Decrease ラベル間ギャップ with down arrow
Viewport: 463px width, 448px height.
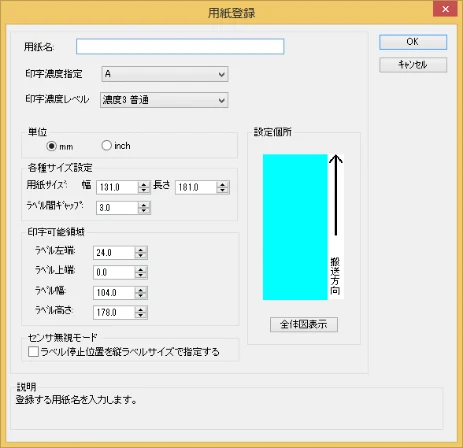[144, 211]
